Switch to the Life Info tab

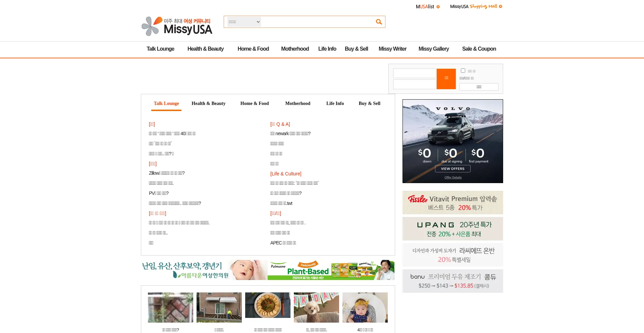[x=335, y=104]
